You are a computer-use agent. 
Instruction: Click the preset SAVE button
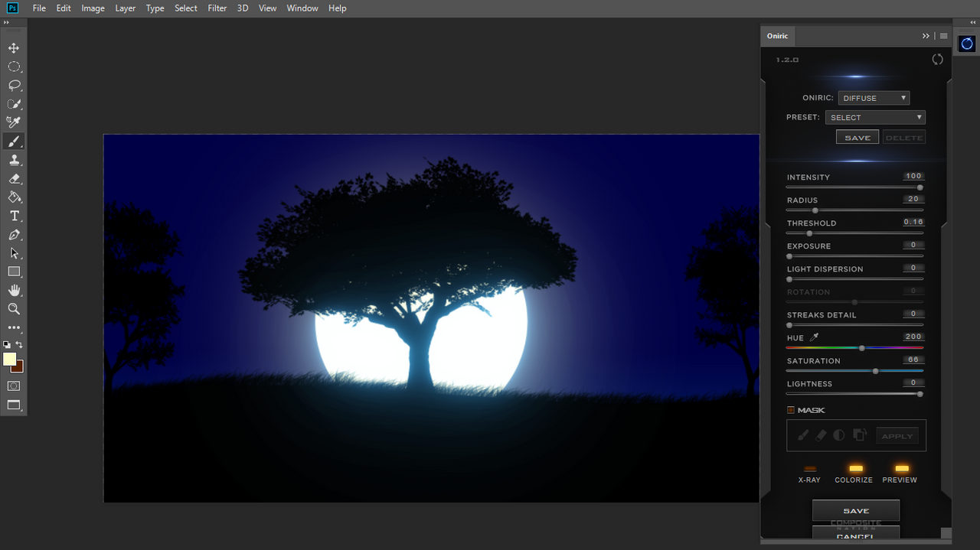click(x=857, y=138)
